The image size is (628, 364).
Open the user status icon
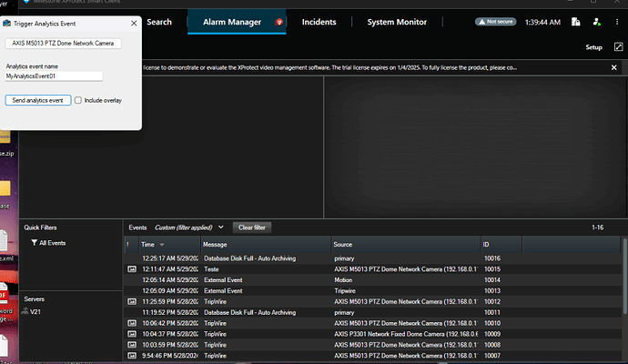tap(597, 22)
